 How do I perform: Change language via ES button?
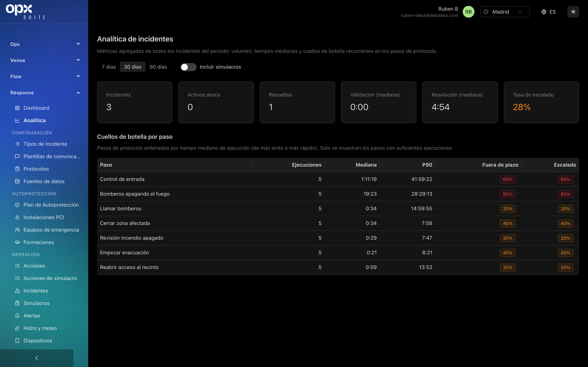tap(548, 12)
